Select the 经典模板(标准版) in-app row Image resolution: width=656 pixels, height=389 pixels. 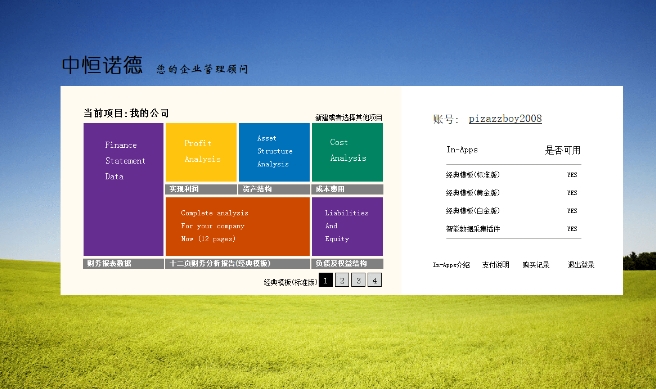click(x=513, y=175)
